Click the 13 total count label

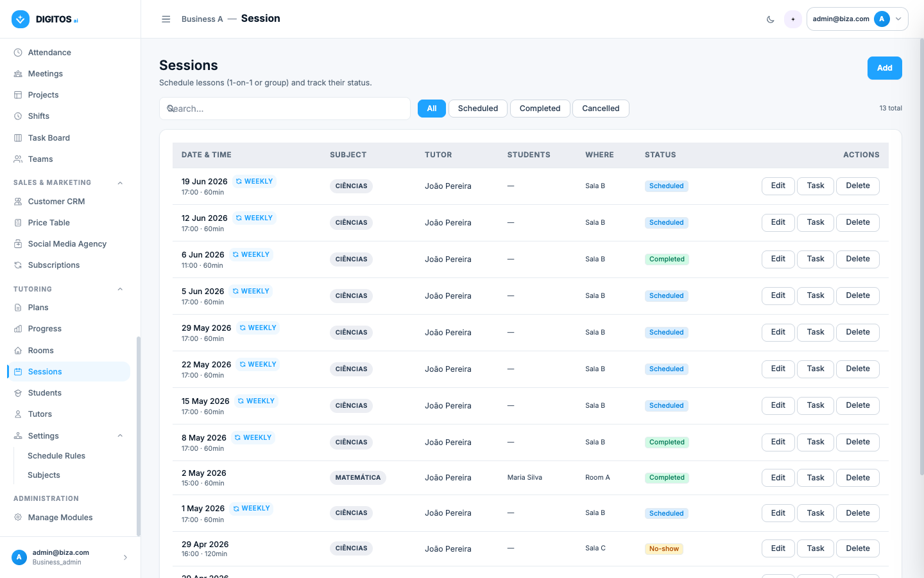[x=891, y=109]
